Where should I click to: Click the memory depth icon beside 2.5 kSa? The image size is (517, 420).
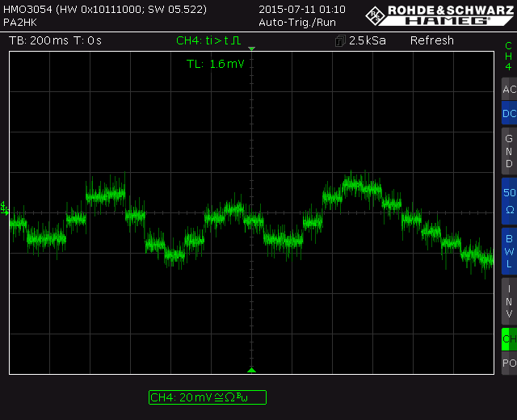pyautogui.click(x=339, y=40)
